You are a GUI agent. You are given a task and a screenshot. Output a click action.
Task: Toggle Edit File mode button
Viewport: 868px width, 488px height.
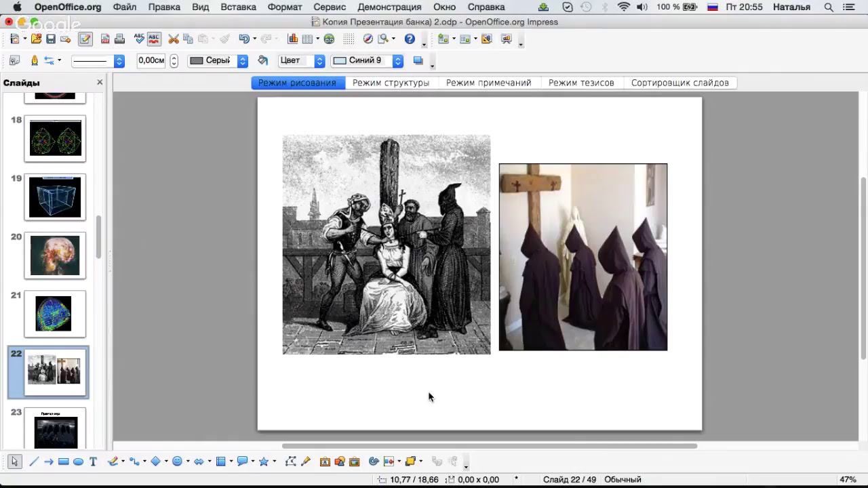[85, 39]
